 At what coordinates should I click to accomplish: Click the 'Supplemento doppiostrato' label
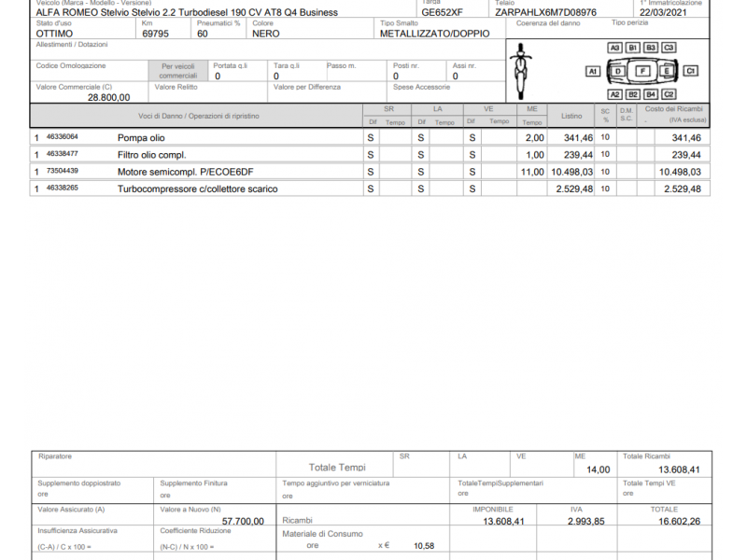(79, 483)
